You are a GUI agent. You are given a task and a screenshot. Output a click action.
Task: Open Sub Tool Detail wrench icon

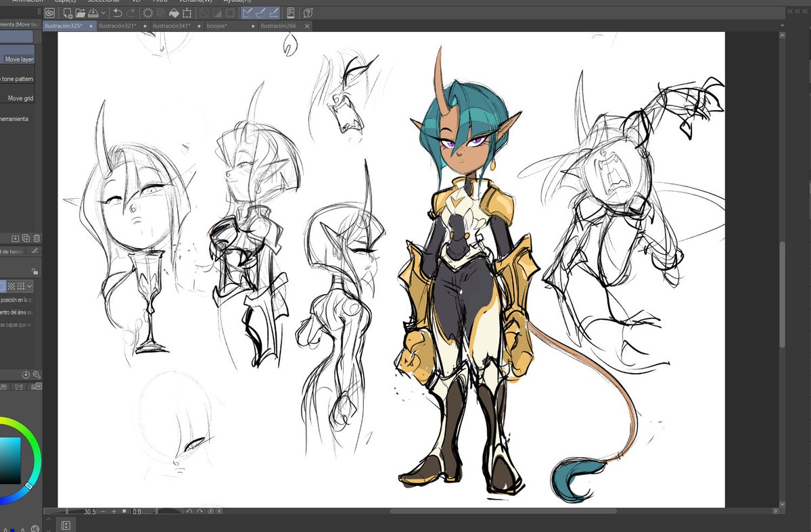click(x=37, y=374)
